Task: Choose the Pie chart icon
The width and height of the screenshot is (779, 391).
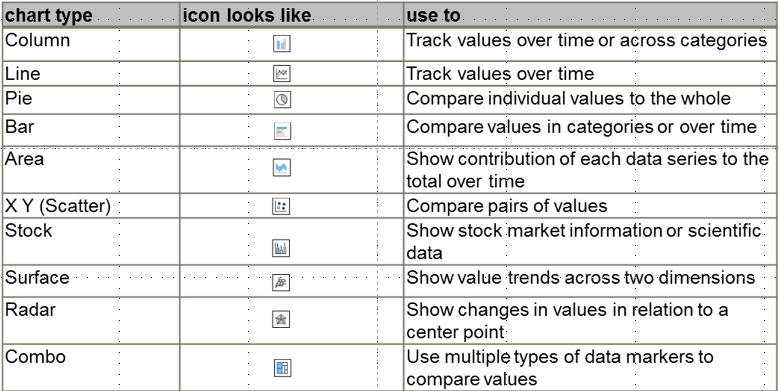Action: [282, 100]
